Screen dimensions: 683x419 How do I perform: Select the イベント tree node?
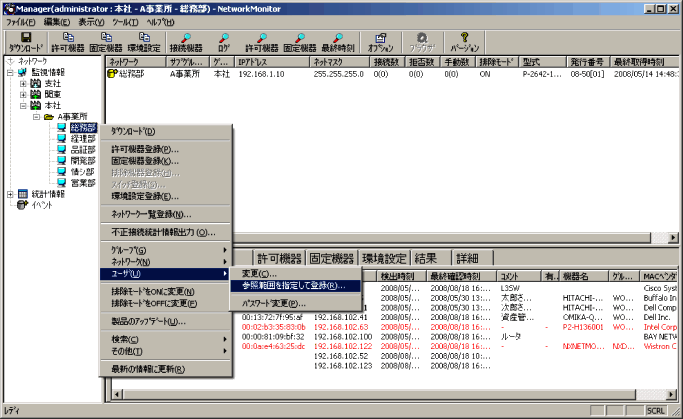[x=41, y=205]
